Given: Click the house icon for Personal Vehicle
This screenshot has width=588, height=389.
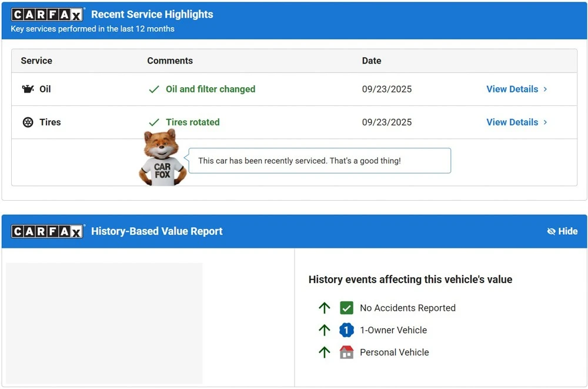Looking at the screenshot, I should (x=346, y=352).
